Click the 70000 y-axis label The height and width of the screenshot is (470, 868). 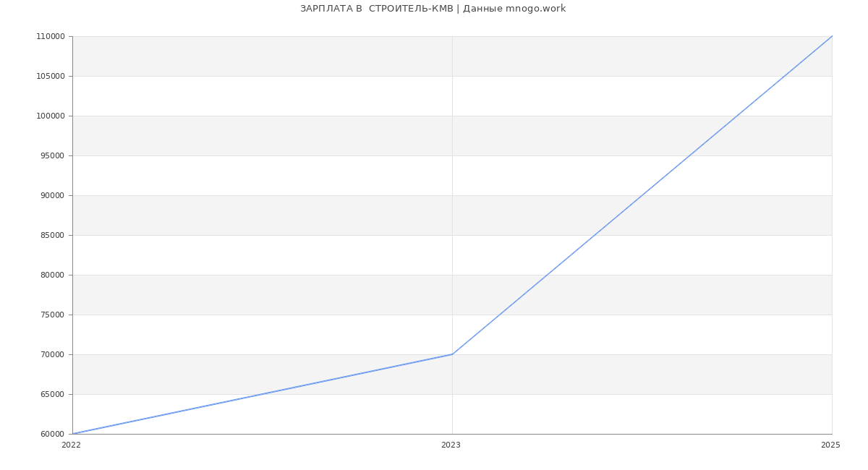click(x=52, y=355)
